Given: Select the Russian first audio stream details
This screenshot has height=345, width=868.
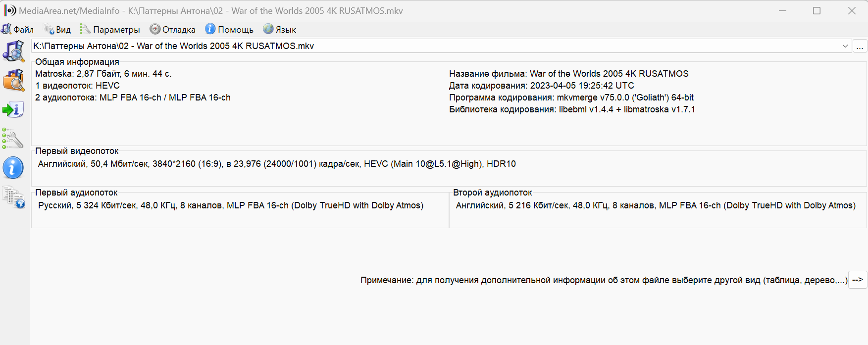Looking at the screenshot, I should click(231, 205).
